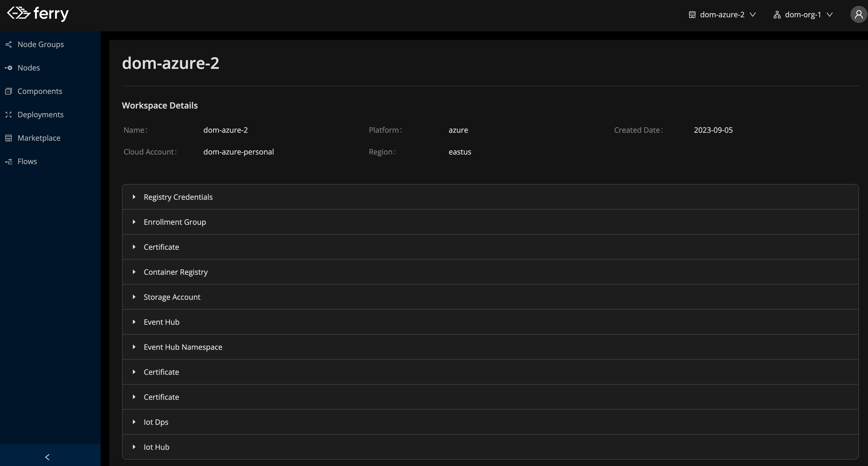
Task: Expand the Storage Account section arrow
Action: (x=134, y=297)
